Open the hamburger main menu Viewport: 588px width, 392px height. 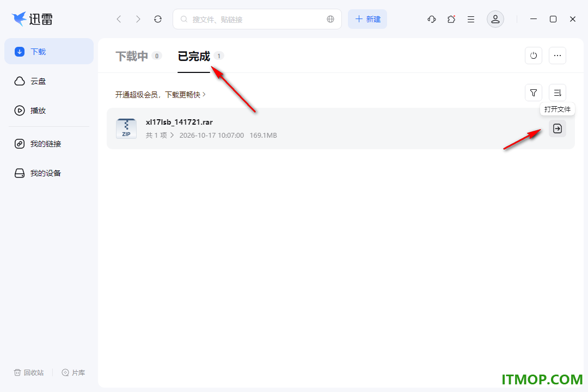coord(471,19)
